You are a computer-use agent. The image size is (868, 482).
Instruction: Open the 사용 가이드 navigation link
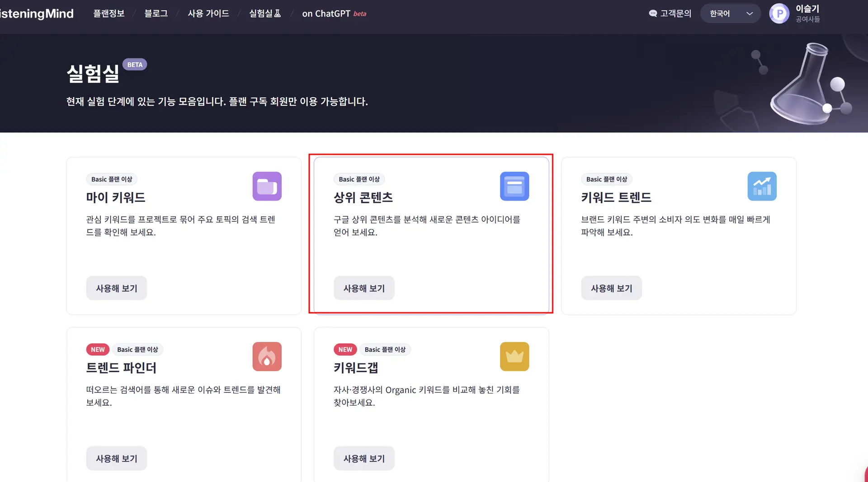(208, 14)
